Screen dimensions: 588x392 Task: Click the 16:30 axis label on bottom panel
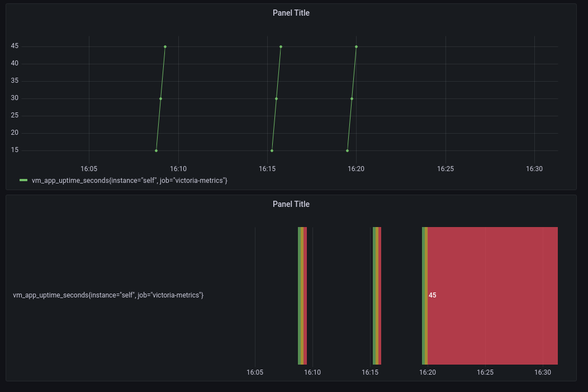click(543, 372)
